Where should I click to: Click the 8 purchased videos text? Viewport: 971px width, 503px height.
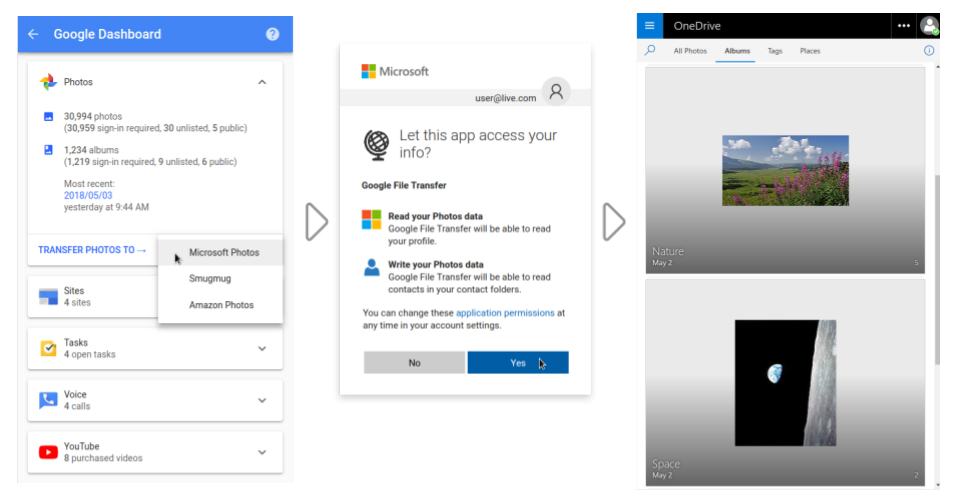(x=103, y=458)
